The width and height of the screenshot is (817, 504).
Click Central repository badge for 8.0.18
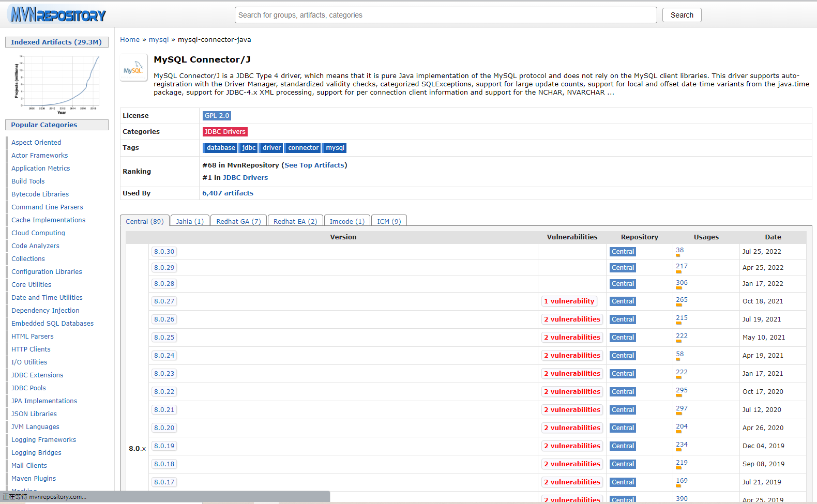(x=623, y=464)
